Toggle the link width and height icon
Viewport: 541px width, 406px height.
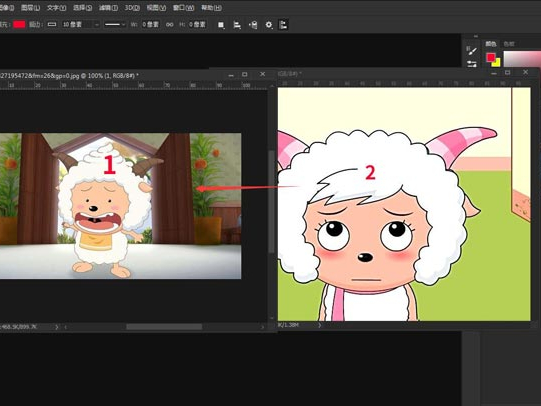169,25
